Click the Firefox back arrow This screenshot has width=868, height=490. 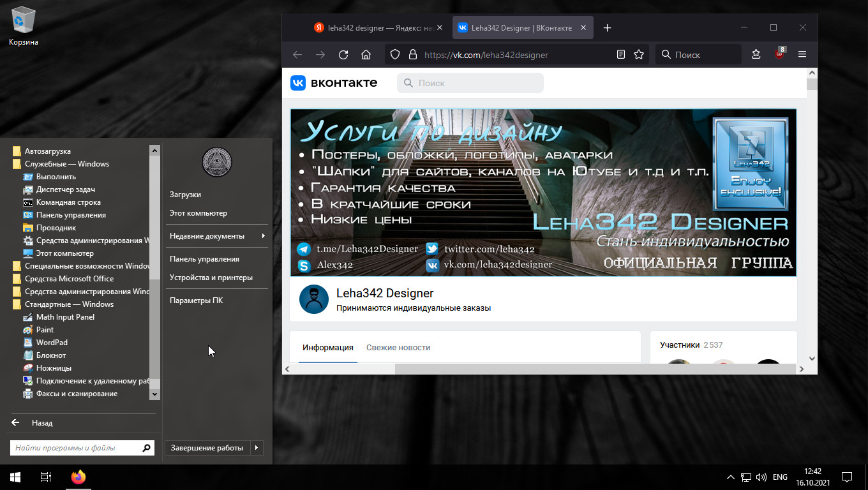click(297, 55)
